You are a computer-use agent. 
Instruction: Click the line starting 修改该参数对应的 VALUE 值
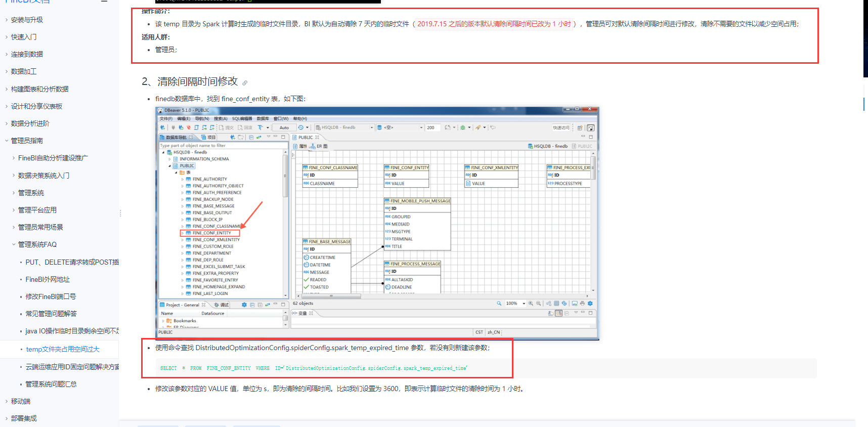point(340,389)
